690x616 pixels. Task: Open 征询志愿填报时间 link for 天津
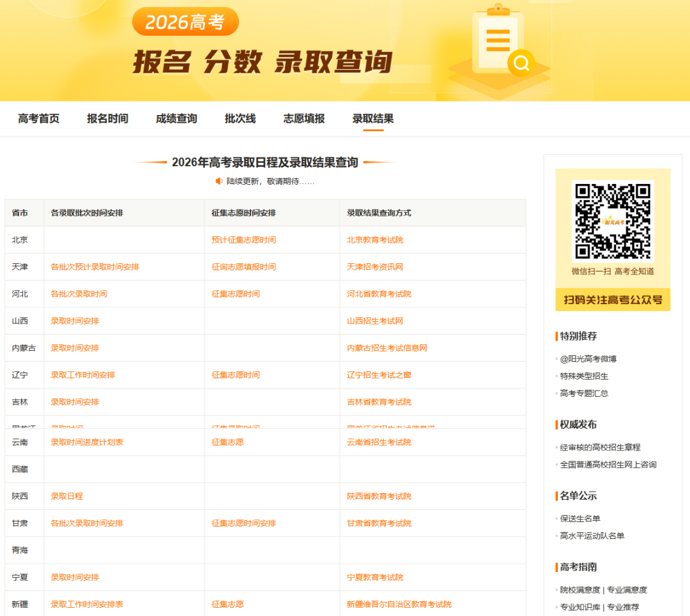click(244, 266)
